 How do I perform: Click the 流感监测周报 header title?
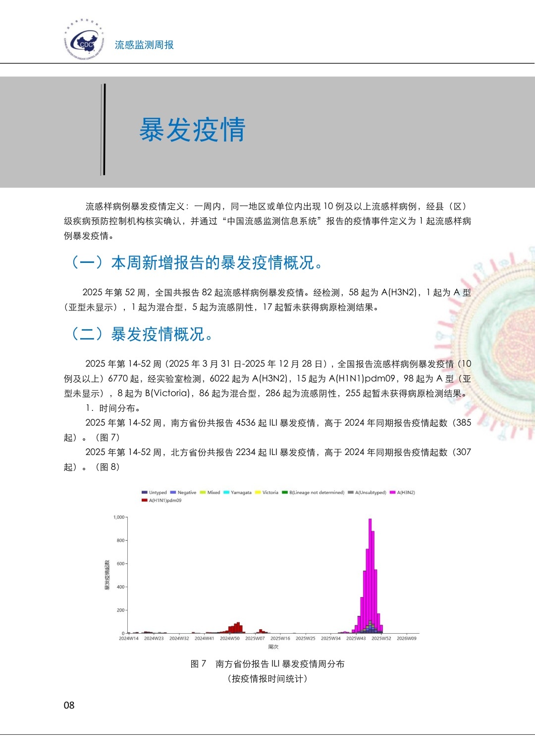point(144,45)
